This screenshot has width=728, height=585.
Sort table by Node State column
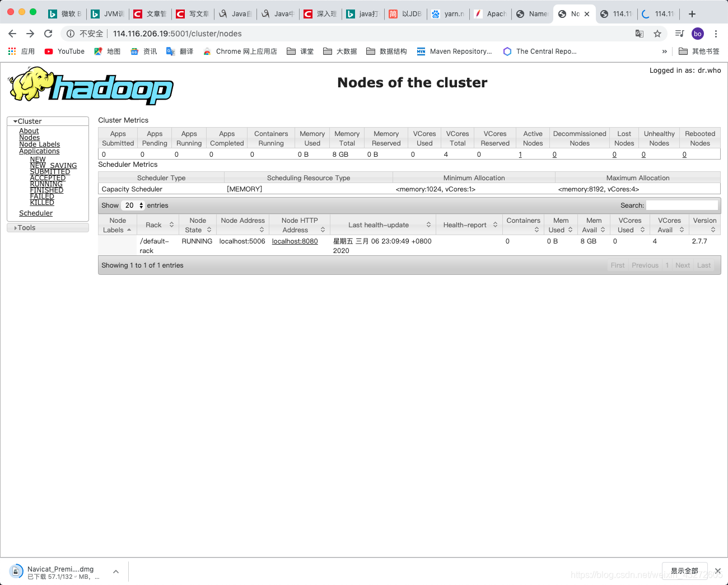pos(197,225)
